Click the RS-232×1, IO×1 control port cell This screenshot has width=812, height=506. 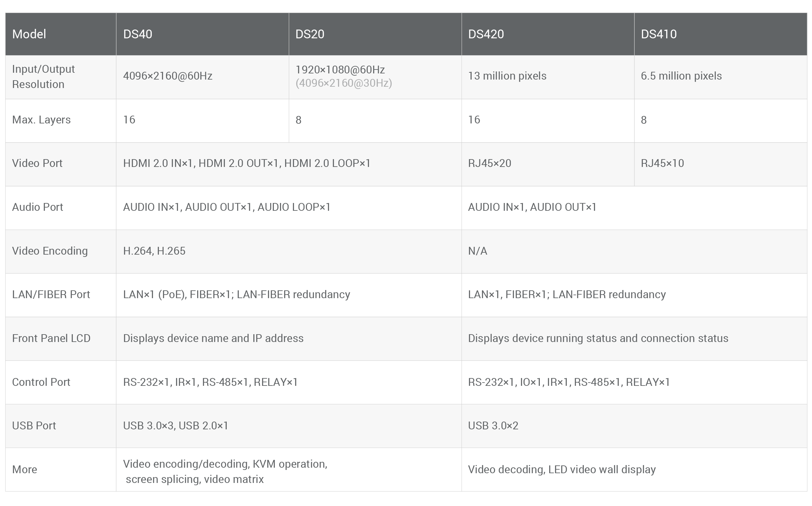(x=569, y=382)
